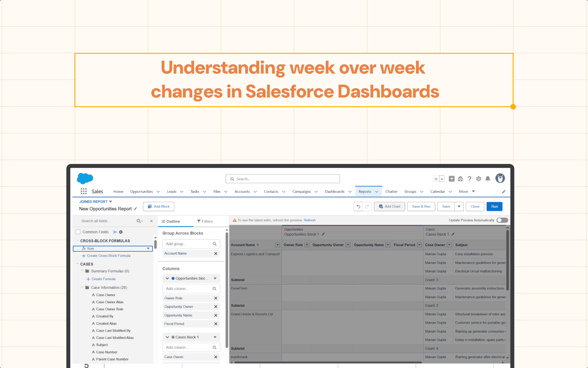
Task: Select the Case Owner Alias field
Action: coord(110,302)
